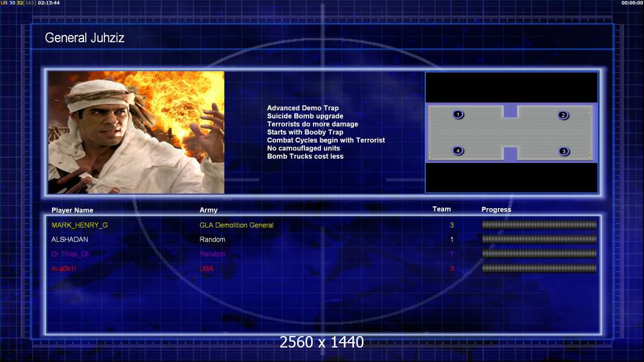Viewport: 644px width, 362px height.
Task: Click the USA army entry
Action: (207, 268)
